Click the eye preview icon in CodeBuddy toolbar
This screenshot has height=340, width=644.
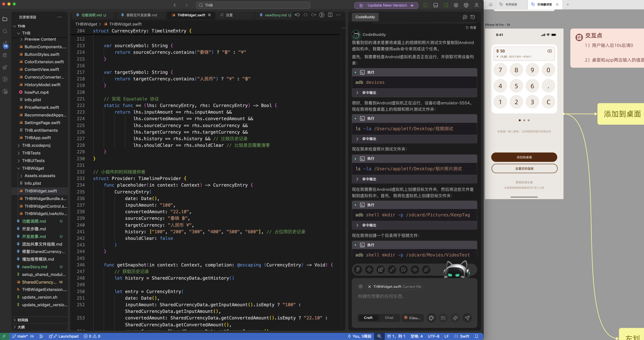[415, 269]
